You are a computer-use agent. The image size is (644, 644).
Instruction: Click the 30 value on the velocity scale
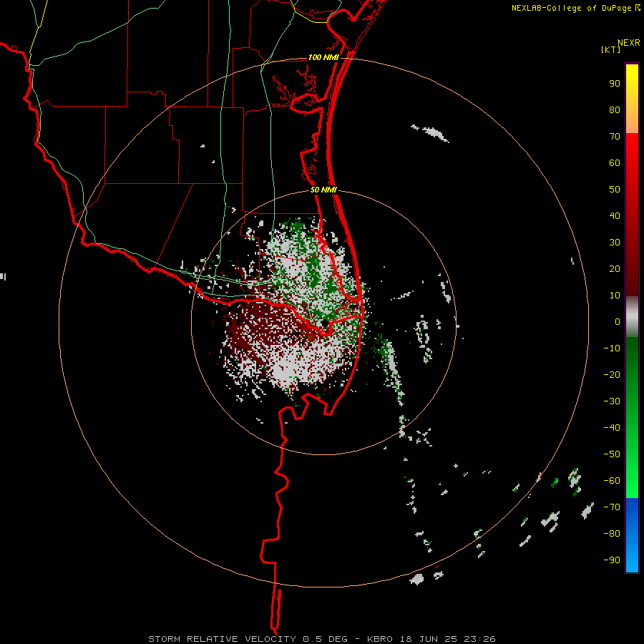pyautogui.click(x=615, y=243)
